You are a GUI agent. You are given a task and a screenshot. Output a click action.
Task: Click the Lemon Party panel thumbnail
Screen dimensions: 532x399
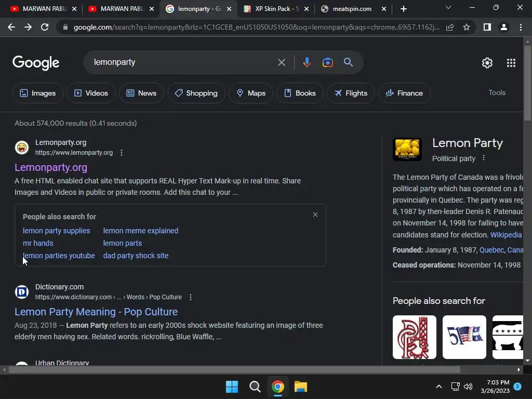point(407,149)
